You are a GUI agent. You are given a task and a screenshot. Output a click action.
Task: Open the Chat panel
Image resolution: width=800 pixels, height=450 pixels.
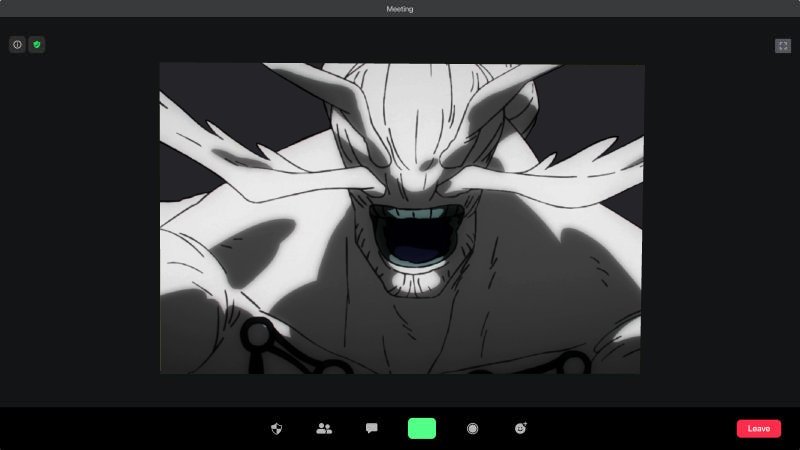(371, 428)
